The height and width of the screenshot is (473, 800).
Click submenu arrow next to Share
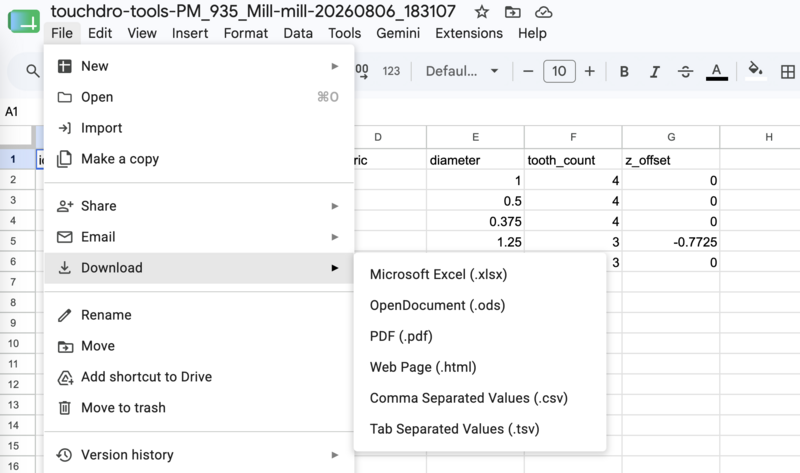pyautogui.click(x=335, y=206)
